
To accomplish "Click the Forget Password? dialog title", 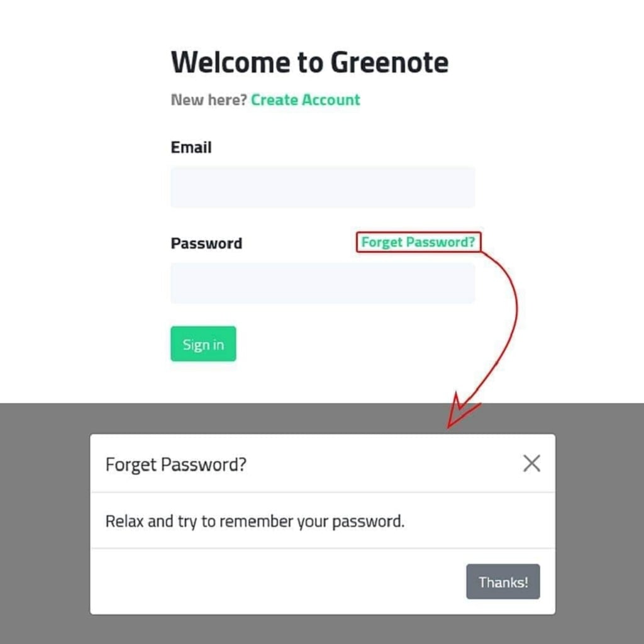I will (x=176, y=465).
